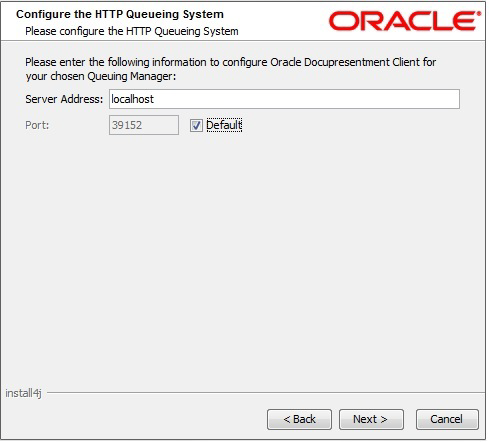Click the 'install4j' text
Viewport: 490px width, 448px height.
pyautogui.click(x=23, y=393)
